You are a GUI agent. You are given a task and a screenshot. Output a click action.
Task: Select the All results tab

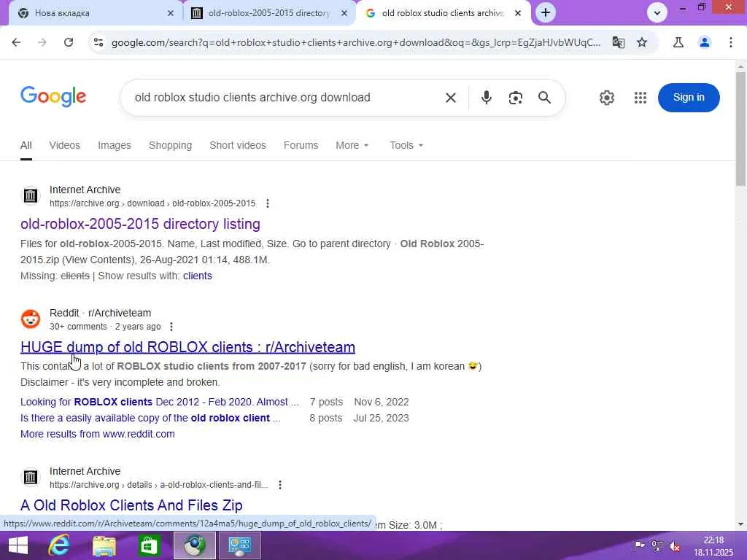26,145
